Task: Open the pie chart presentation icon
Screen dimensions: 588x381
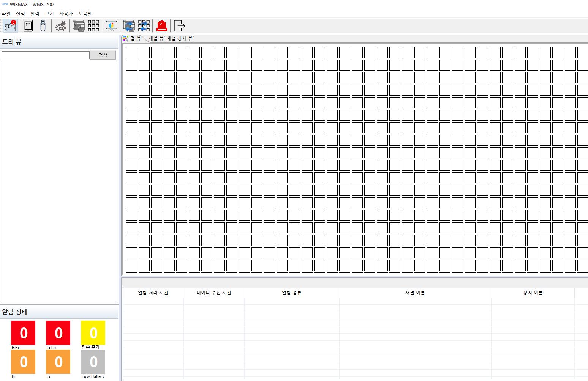Action: tap(111, 26)
